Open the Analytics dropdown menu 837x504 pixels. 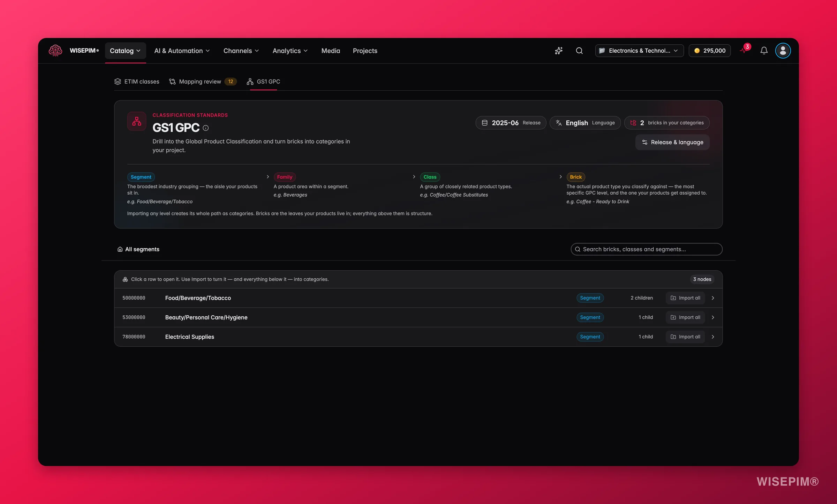(290, 51)
